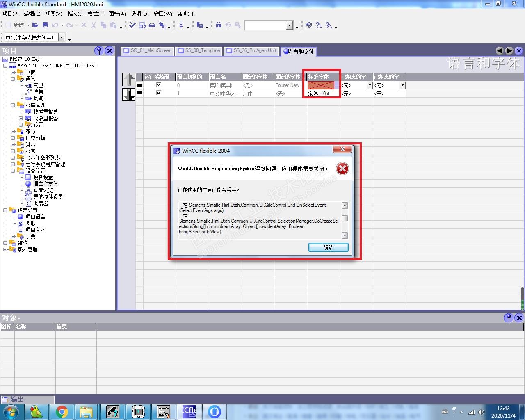Pin the 项目 project panel
This screenshot has width=525, height=420.
98,50
